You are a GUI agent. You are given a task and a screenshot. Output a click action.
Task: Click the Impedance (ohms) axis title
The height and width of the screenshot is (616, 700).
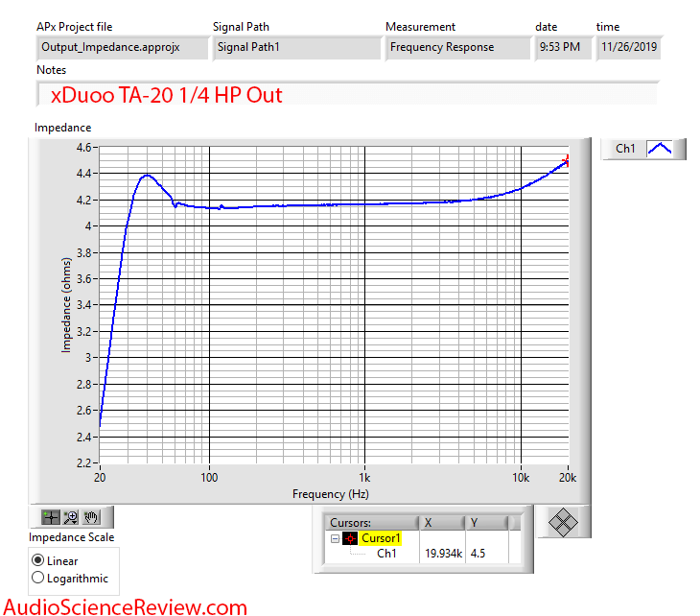66,305
